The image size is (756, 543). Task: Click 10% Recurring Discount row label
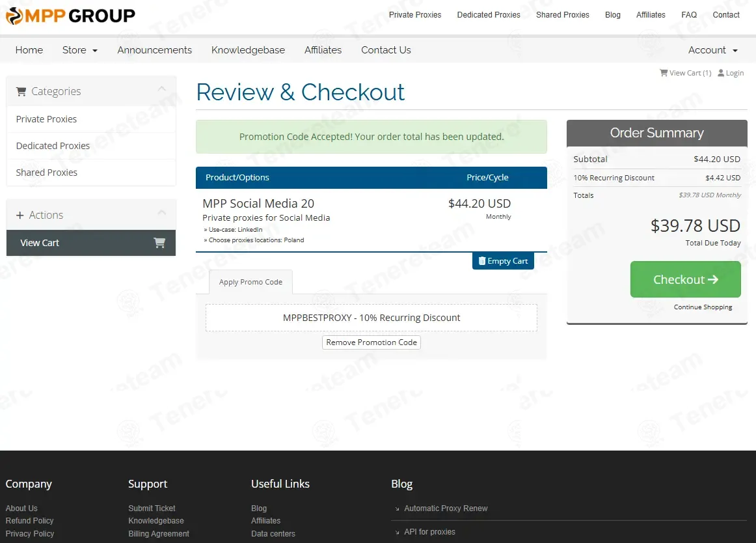click(x=614, y=178)
